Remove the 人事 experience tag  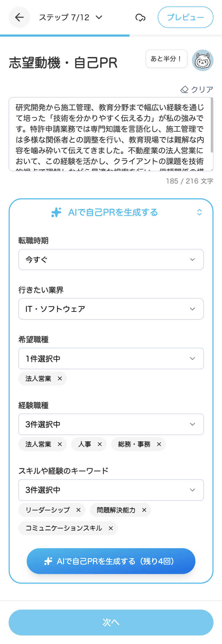click(100, 444)
